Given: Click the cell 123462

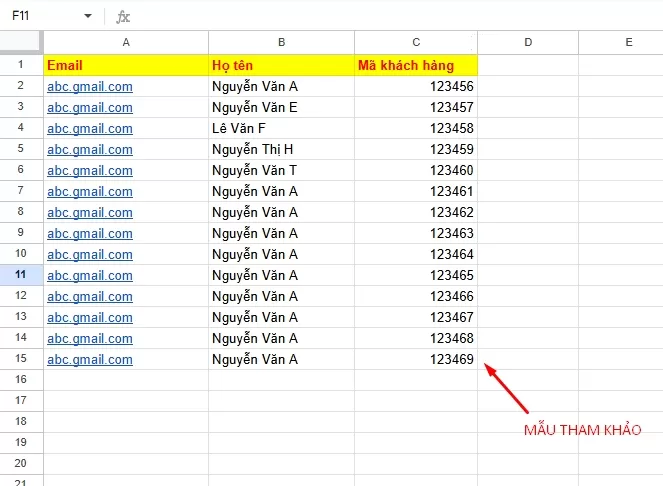Looking at the screenshot, I should pos(416,212).
